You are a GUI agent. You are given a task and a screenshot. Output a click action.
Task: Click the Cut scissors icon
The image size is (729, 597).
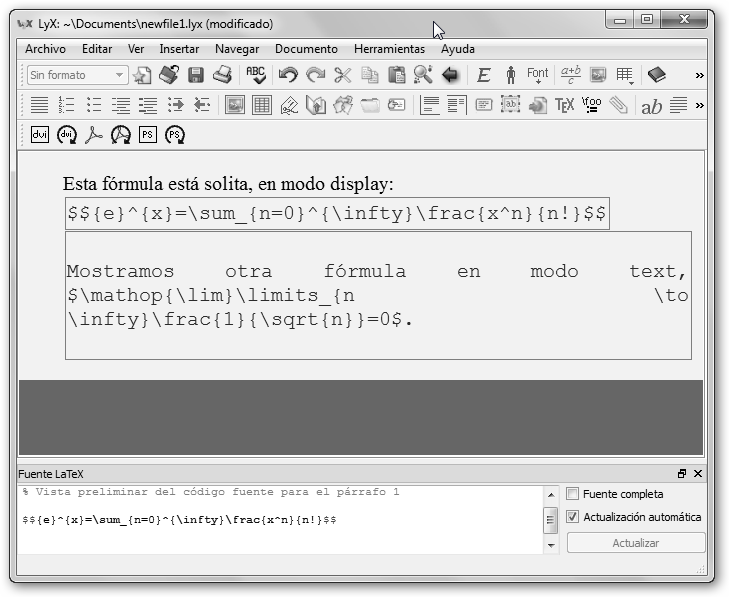343,75
